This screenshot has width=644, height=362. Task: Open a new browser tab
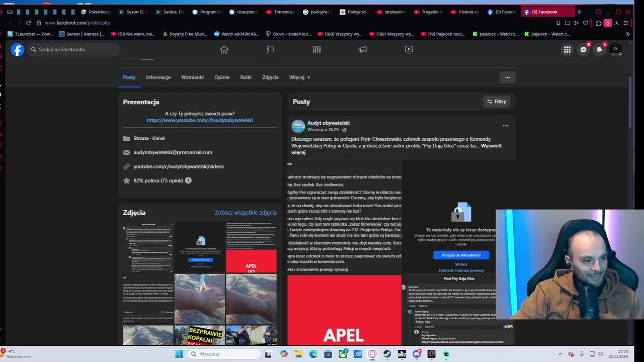[579, 12]
